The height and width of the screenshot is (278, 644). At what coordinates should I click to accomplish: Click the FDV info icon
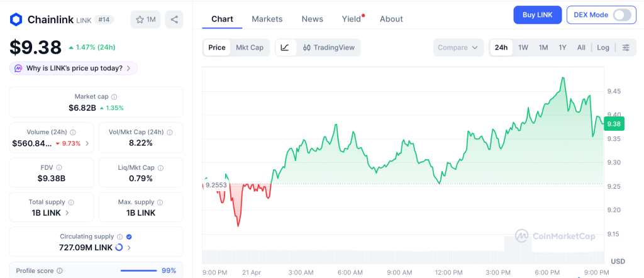point(59,167)
